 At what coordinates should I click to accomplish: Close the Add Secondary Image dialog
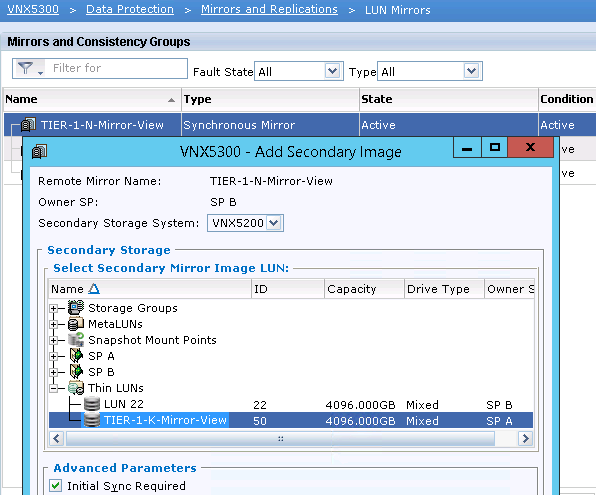[x=530, y=148]
